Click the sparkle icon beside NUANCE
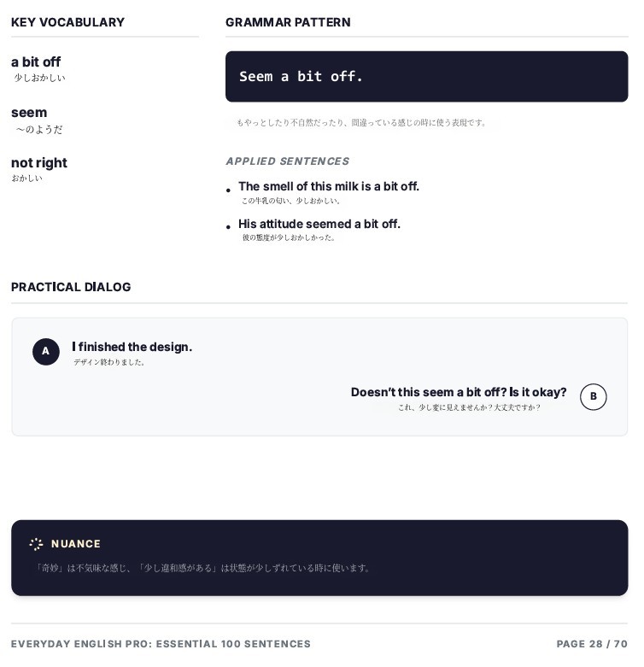The width and height of the screenshot is (644, 667). point(36,544)
